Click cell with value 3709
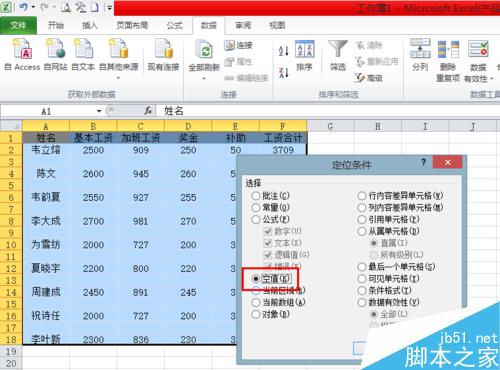 283,150
